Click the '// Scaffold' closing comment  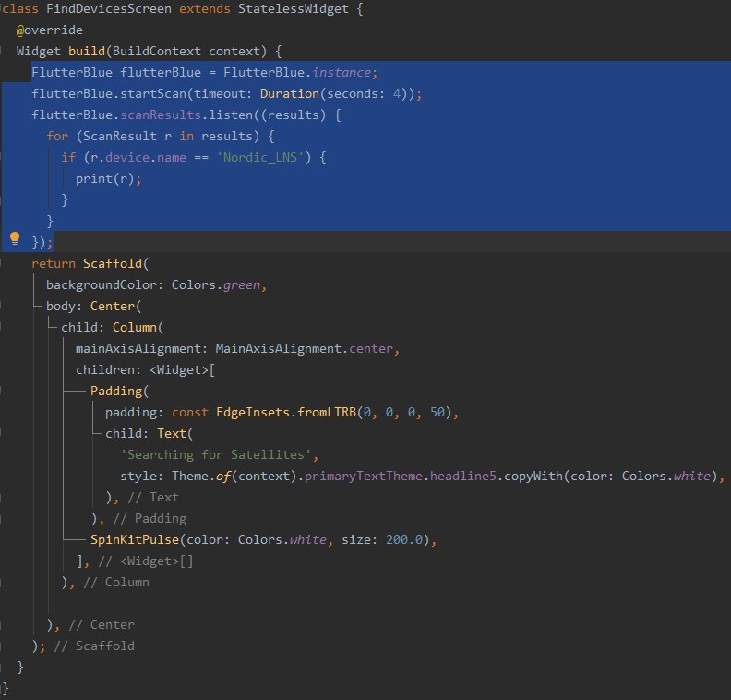pyautogui.click(x=94, y=646)
